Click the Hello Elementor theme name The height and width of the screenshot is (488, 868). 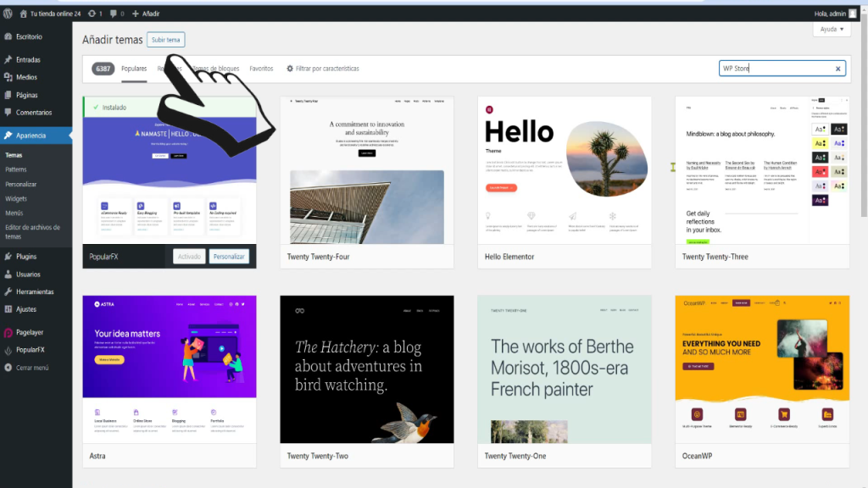click(x=509, y=257)
